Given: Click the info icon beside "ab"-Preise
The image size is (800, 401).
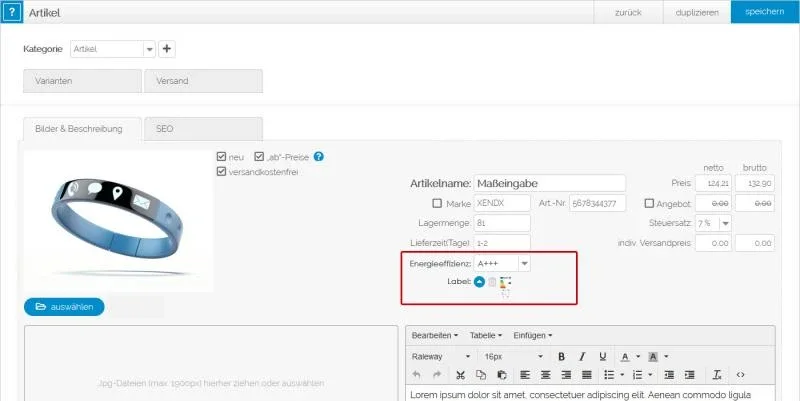Looking at the screenshot, I should tap(319, 157).
